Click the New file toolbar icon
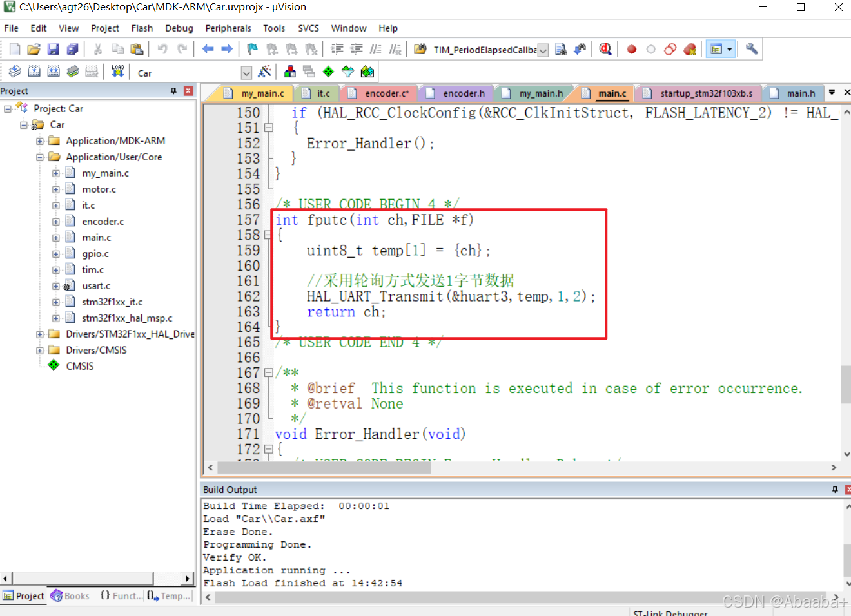The width and height of the screenshot is (851, 616). 15,49
